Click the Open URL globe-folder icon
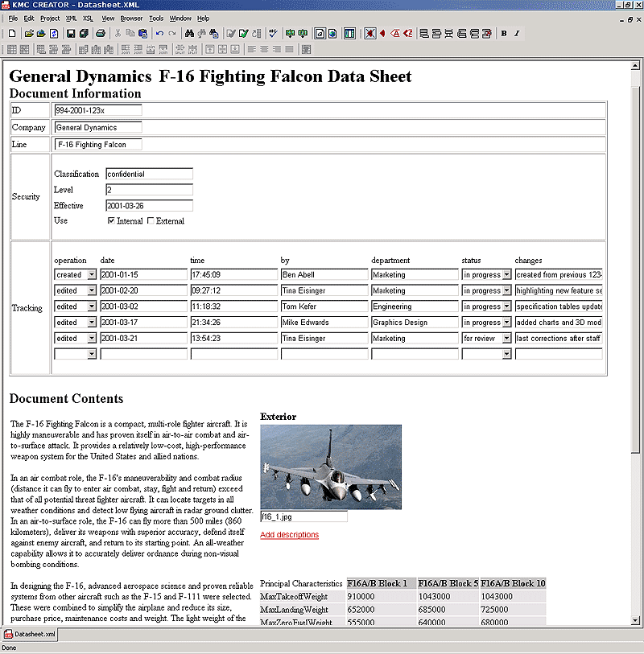The height and width of the screenshot is (654, 644). (x=41, y=33)
